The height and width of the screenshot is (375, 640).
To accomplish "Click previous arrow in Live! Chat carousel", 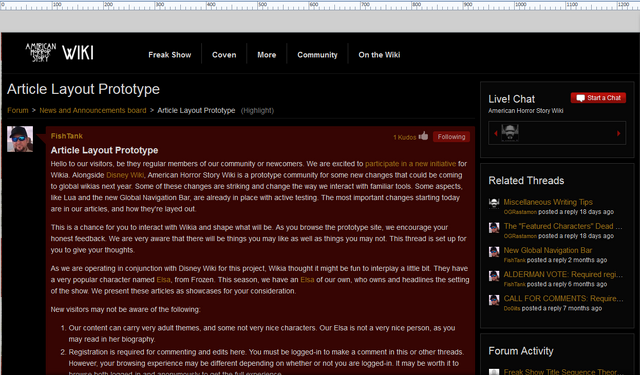I will [x=496, y=133].
